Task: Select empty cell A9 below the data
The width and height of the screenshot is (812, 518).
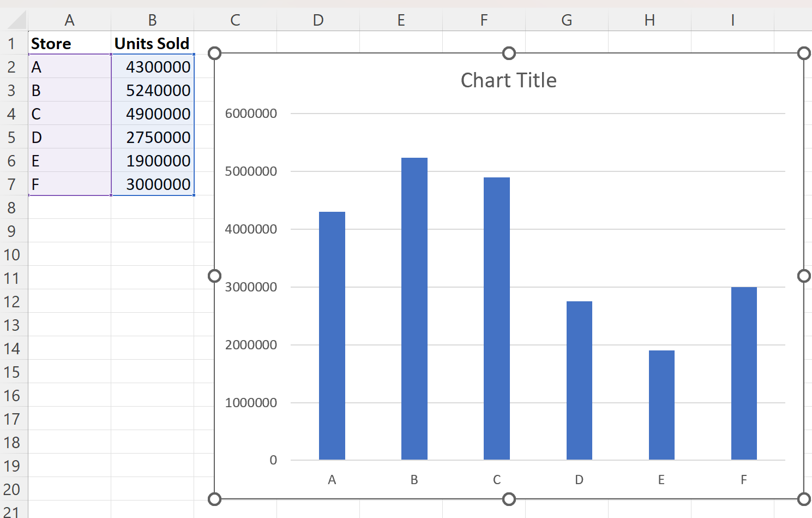Action: click(69, 231)
